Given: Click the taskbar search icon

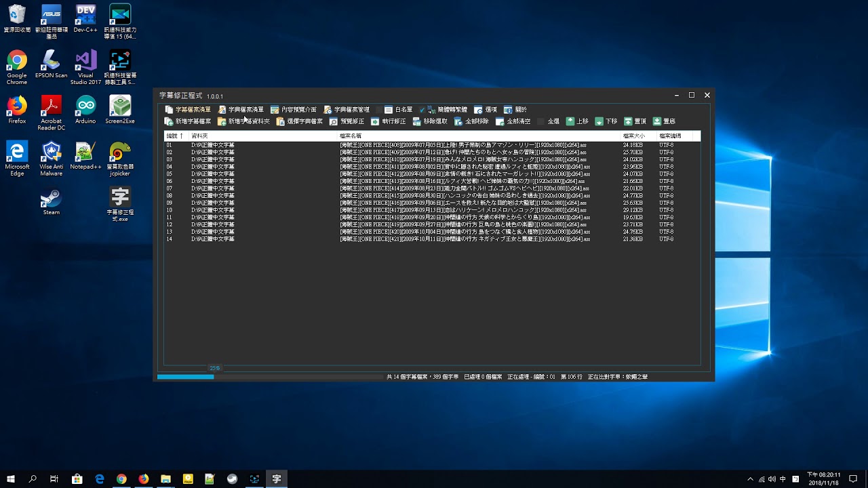Looking at the screenshot, I should [x=33, y=479].
